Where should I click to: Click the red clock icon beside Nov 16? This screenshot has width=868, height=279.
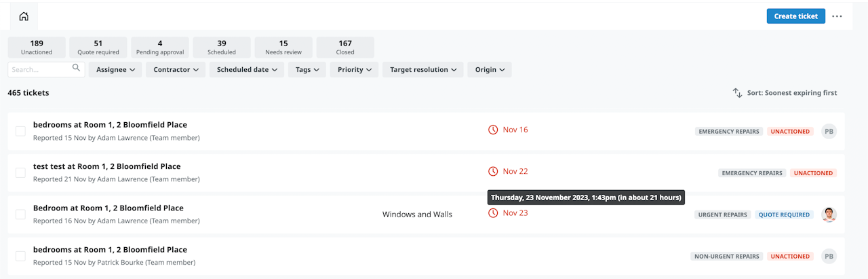[493, 130]
